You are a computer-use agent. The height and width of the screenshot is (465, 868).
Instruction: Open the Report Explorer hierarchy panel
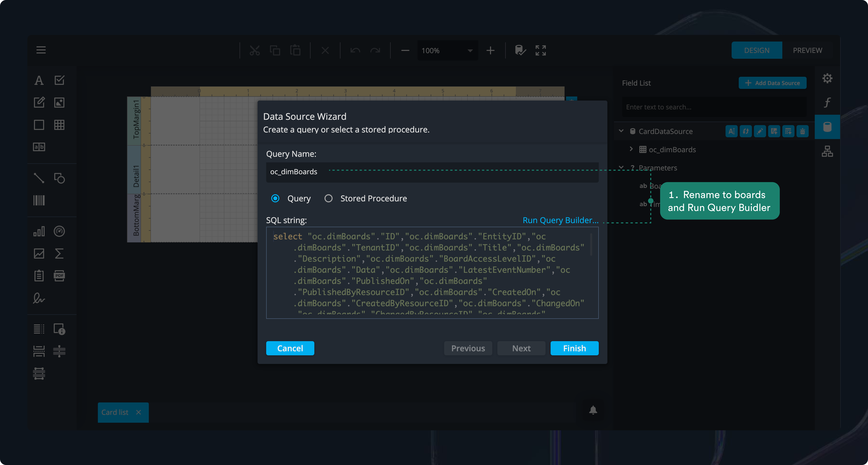[x=827, y=151]
